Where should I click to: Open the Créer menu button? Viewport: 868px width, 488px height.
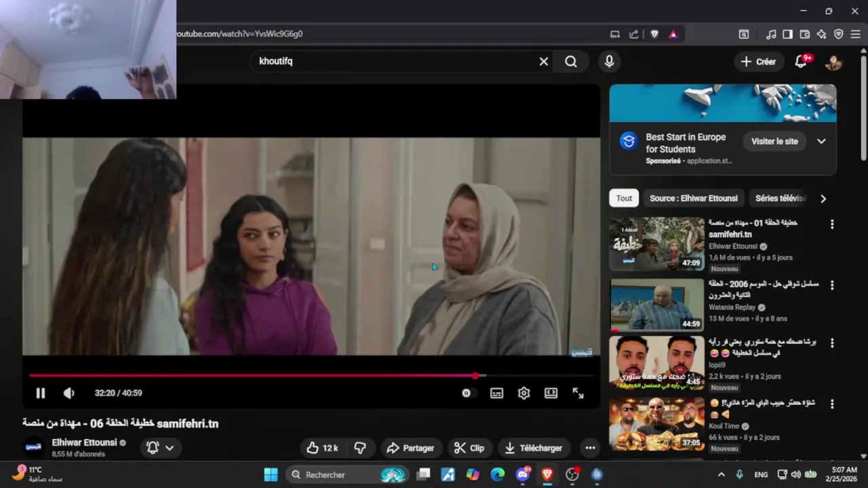[759, 62]
